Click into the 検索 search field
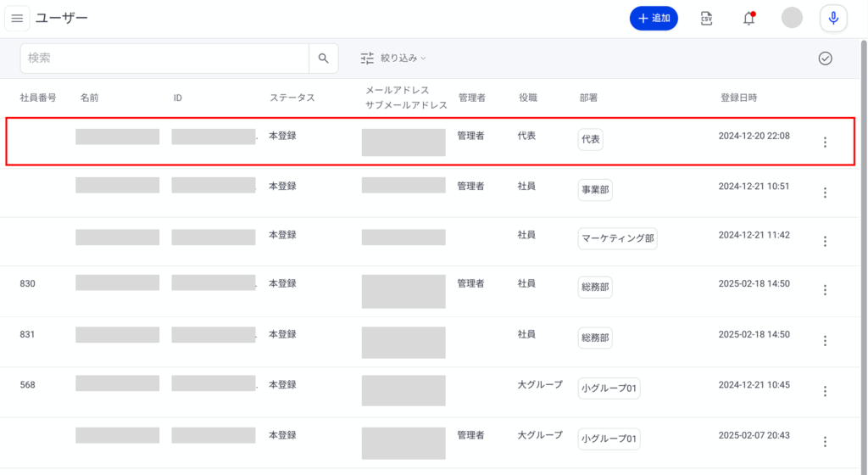Viewport: 868px width, 475px height. (x=164, y=59)
